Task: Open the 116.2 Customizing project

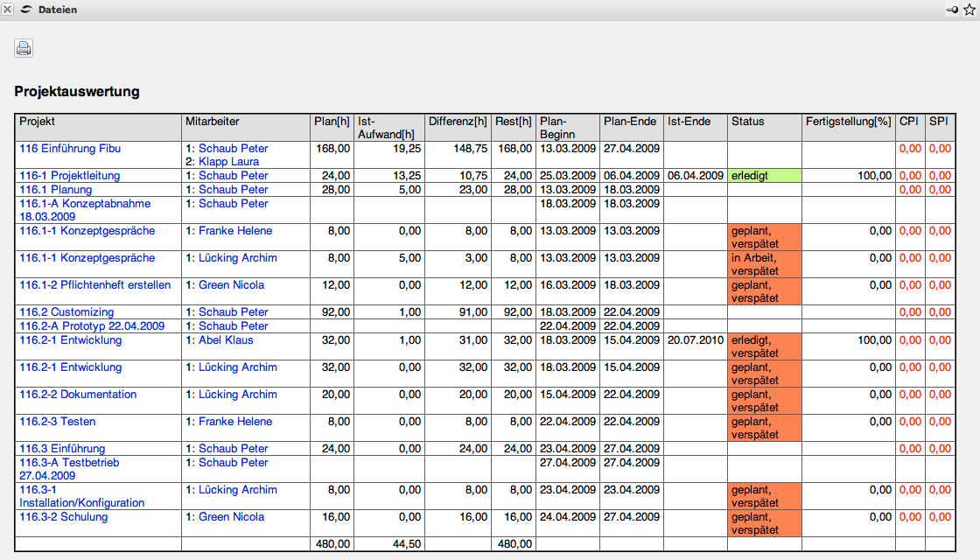Action: pos(66,312)
